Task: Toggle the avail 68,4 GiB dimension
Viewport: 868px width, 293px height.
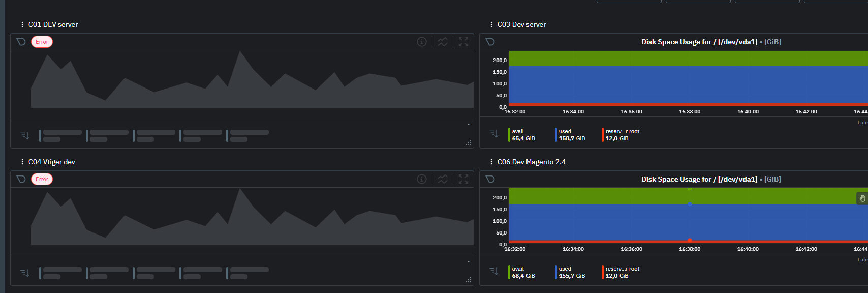Action: pyautogui.click(x=522, y=272)
